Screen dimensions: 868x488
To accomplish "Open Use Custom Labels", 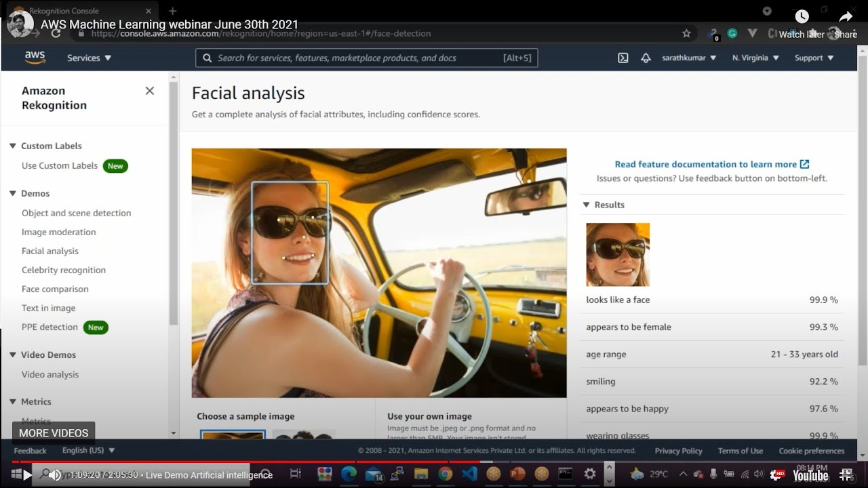I will (x=60, y=165).
